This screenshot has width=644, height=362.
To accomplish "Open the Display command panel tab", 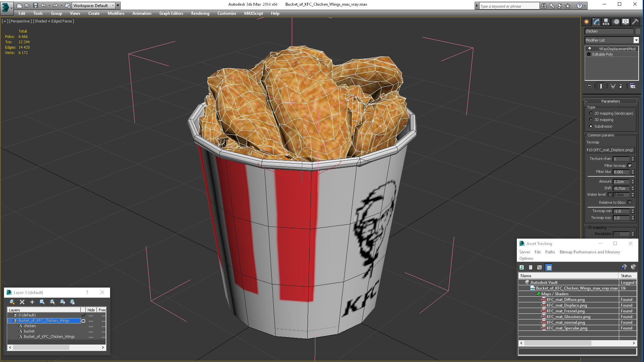I will pos(626,22).
